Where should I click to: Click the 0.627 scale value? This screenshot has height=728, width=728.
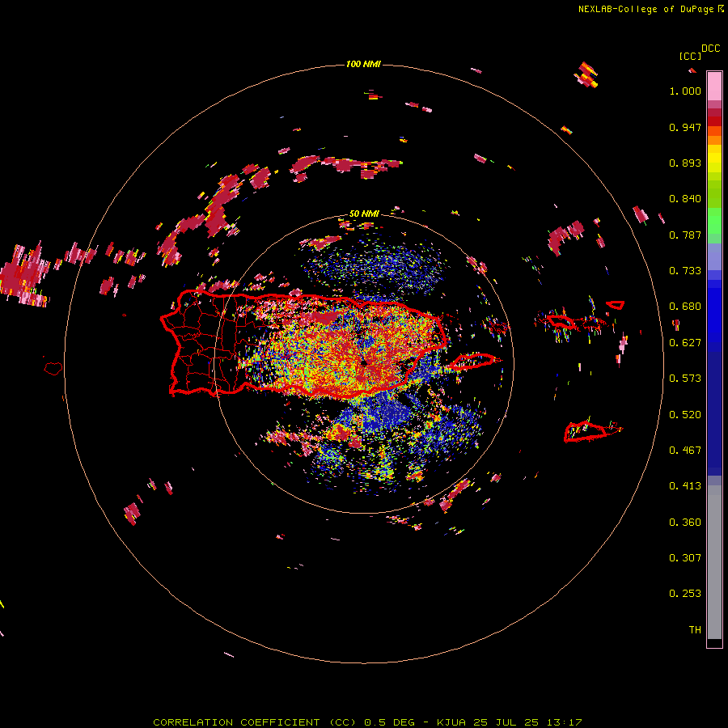[685, 343]
